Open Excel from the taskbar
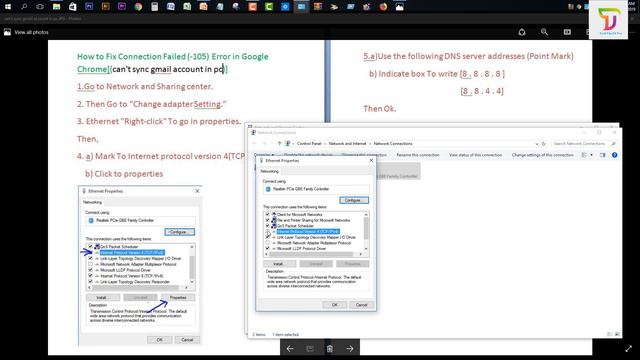The image size is (640, 360). coord(187,7)
